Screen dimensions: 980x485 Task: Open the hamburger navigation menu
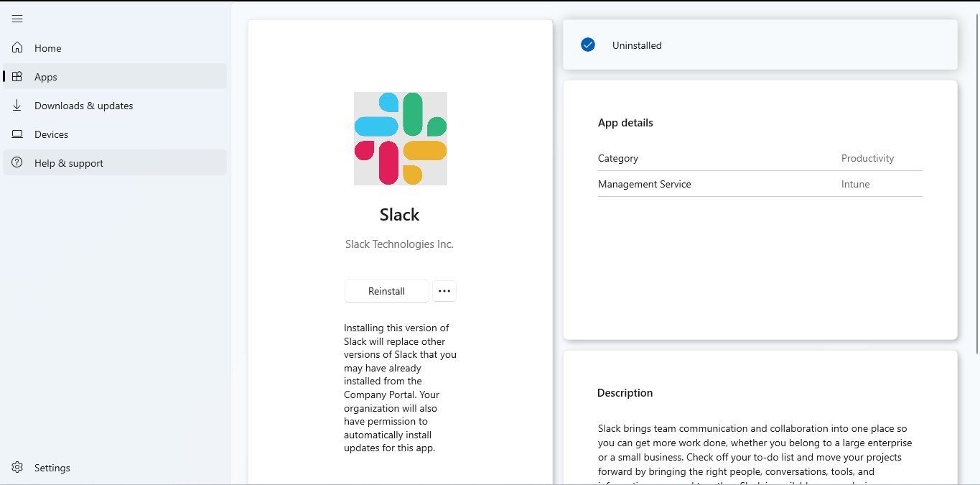[x=17, y=19]
